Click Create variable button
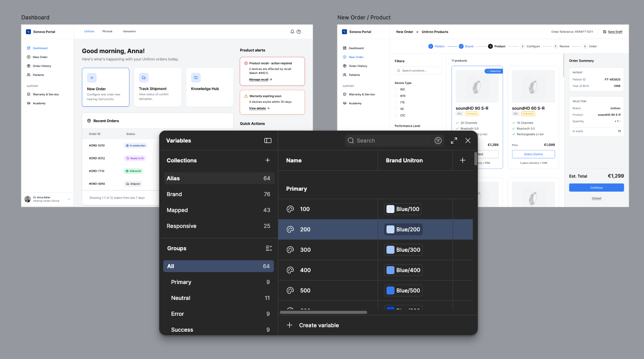This screenshot has height=359, width=644. point(313,325)
